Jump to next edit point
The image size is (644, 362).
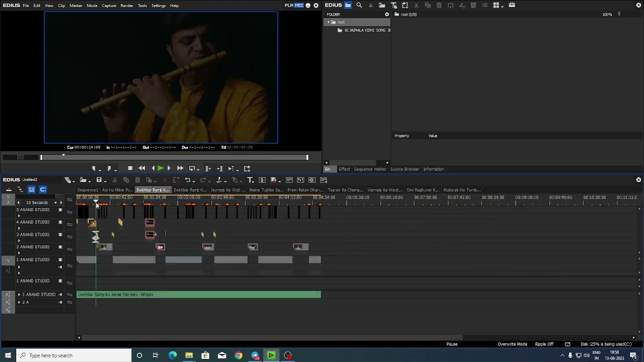tap(219, 168)
